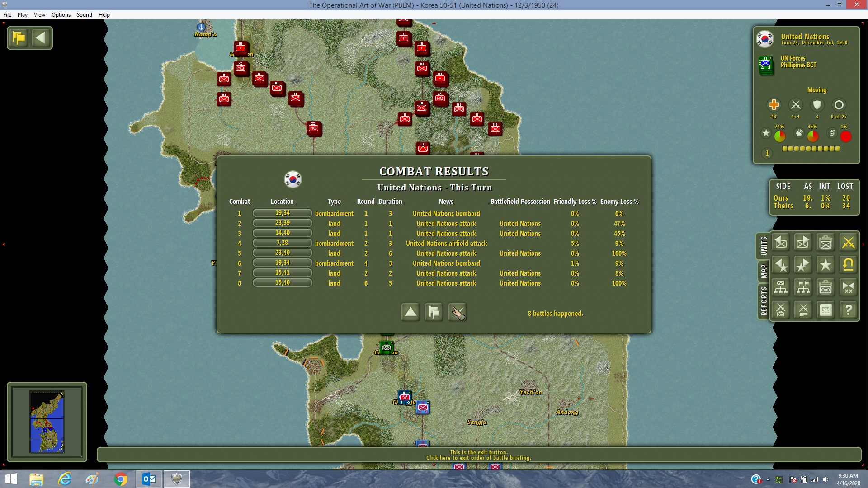Go to combat 8 location 15,40
Image resolution: width=868 pixels, height=488 pixels.
point(283,283)
